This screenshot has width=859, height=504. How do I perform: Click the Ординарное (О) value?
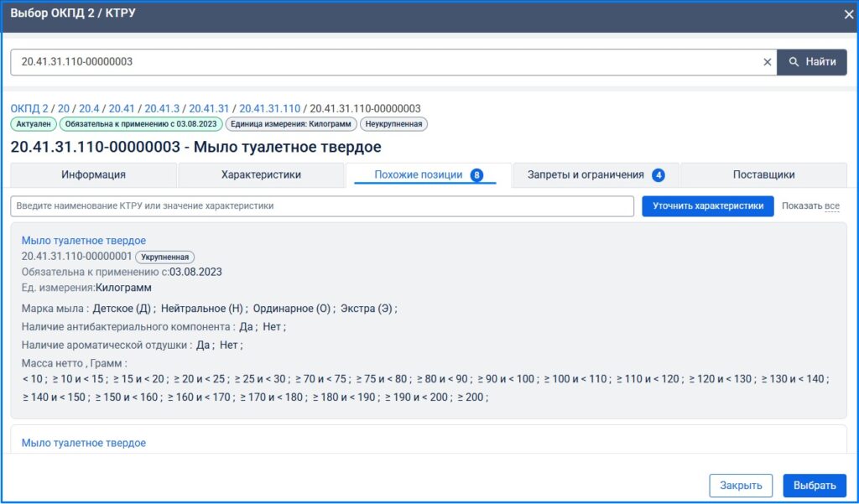pos(291,309)
